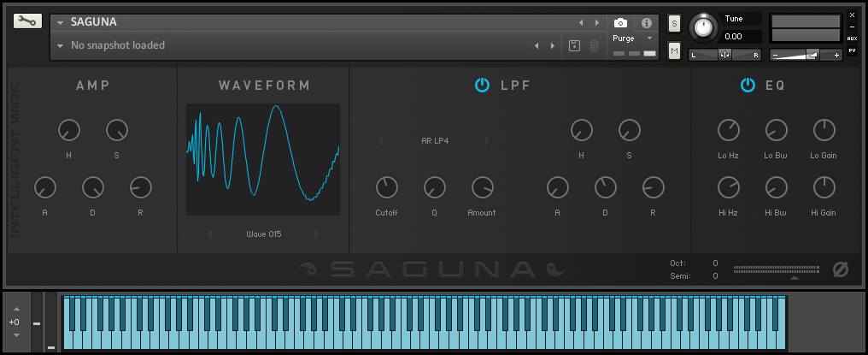Viewport: 868px width, 355px height.
Task: Click the PV button
Action: pos(852,51)
